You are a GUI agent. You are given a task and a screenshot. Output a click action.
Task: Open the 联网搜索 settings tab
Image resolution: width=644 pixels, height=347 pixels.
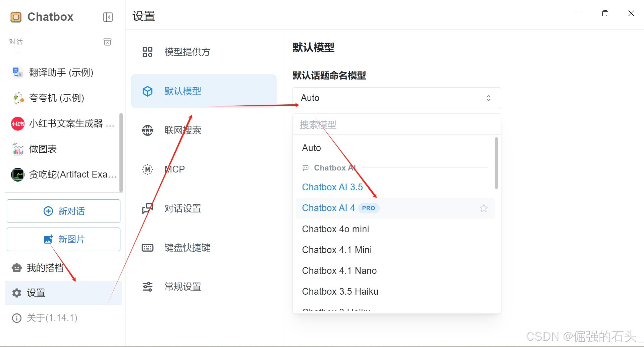pos(204,130)
